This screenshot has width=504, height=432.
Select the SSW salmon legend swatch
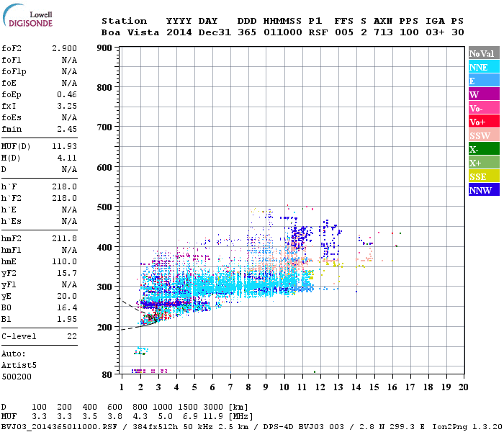[484, 135]
